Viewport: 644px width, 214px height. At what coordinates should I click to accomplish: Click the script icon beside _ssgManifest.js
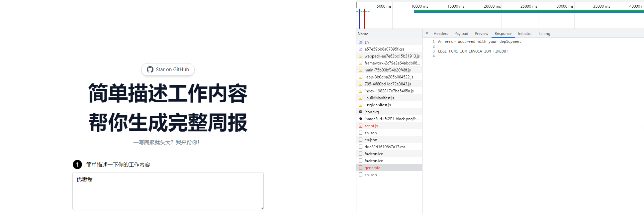click(361, 105)
